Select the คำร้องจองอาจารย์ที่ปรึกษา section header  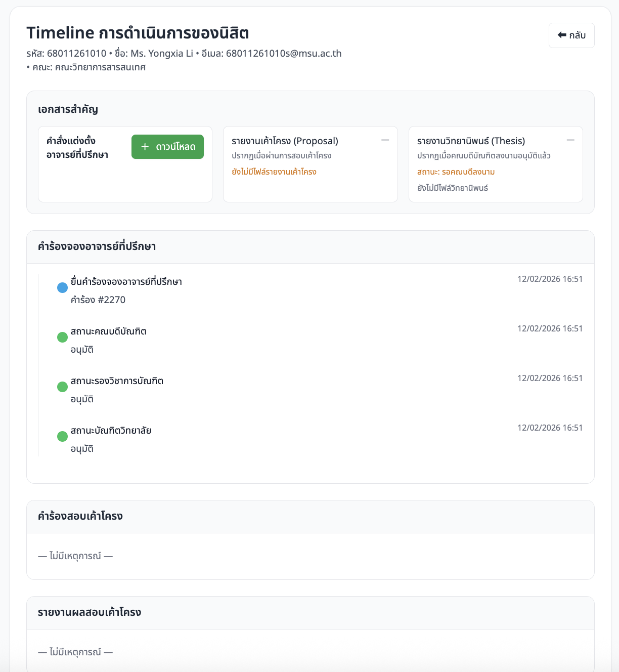[x=97, y=247]
